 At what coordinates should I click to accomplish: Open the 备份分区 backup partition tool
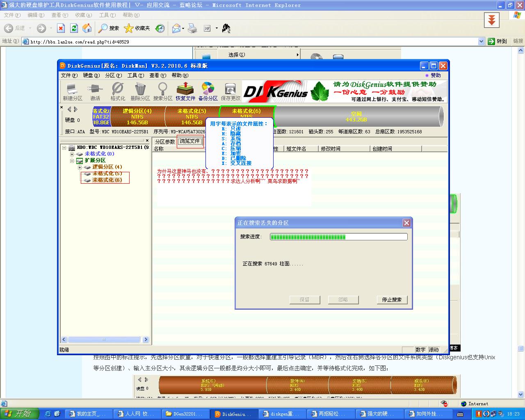coord(208,91)
